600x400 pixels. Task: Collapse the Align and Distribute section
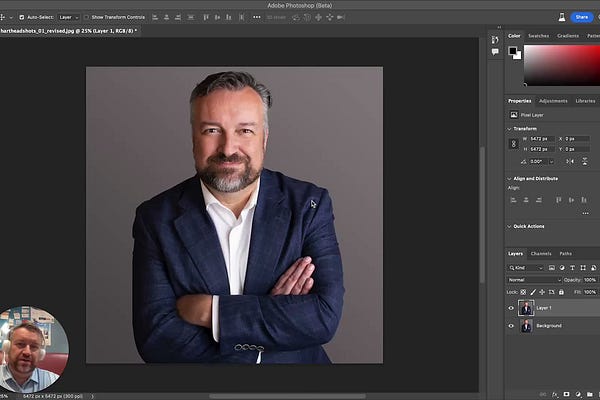point(509,179)
